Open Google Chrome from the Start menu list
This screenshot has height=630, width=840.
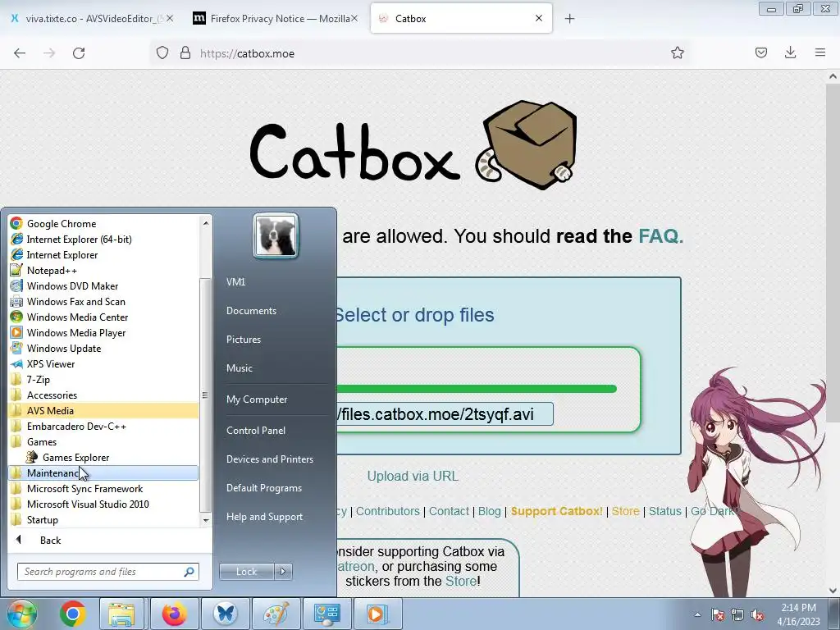pyautogui.click(x=62, y=223)
